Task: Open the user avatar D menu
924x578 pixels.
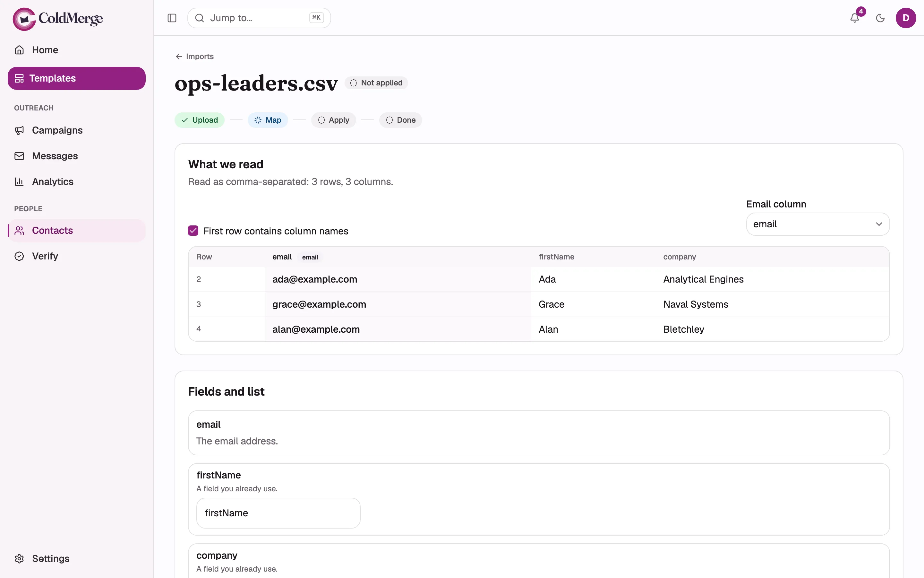Action: click(906, 18)
